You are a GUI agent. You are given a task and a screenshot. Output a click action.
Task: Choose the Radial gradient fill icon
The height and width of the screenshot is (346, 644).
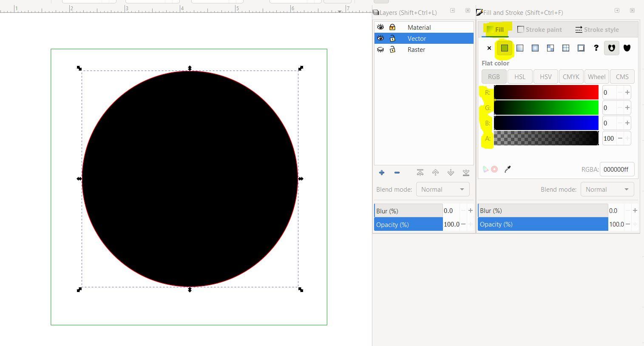(535, 48)
